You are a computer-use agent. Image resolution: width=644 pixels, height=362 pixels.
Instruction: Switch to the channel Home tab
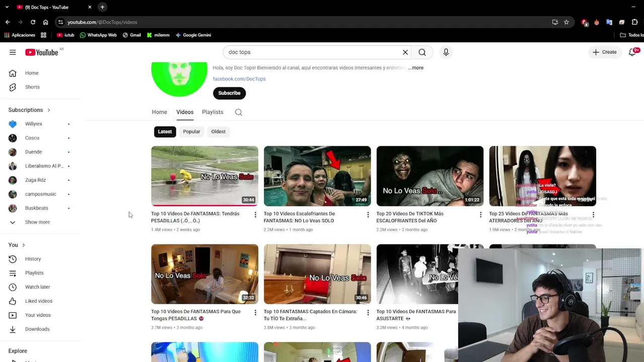159,112
